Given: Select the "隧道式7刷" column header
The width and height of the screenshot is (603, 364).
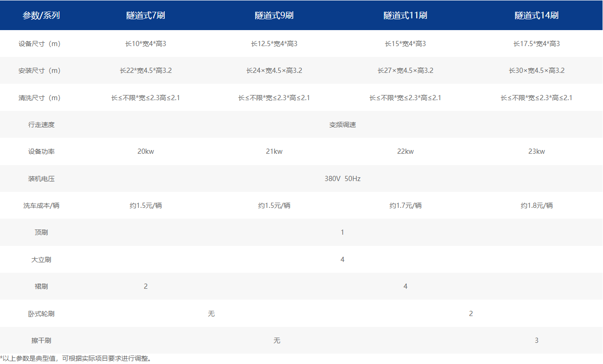Looking at the screenshot, I should coord(145,16).
